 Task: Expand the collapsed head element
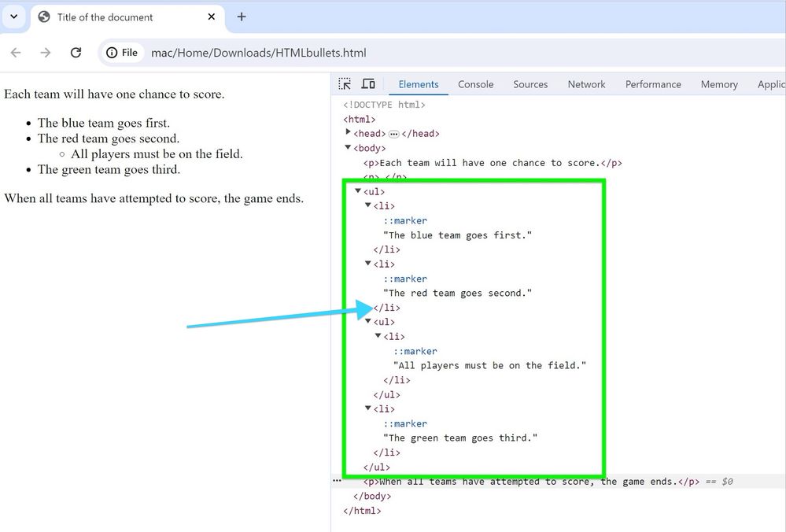[x=349, y=133]
